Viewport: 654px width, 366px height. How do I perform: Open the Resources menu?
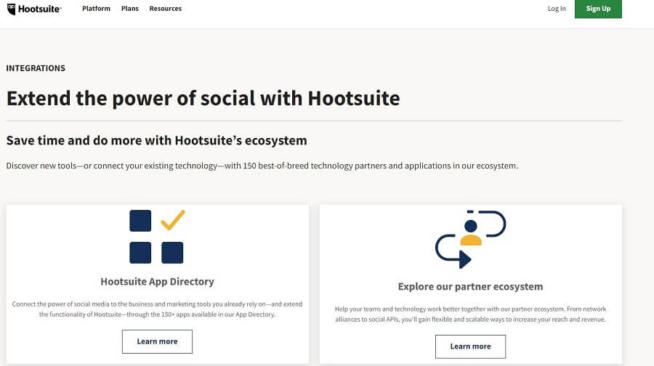coord(165,8)
